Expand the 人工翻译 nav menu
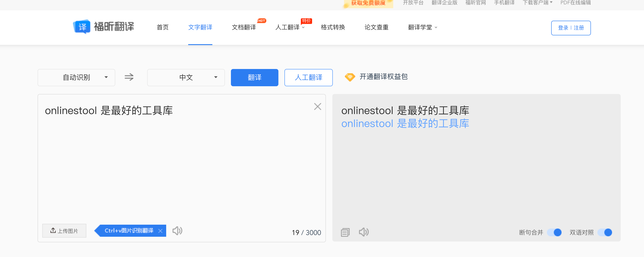 pyautogui.click(x=290, y=27)
